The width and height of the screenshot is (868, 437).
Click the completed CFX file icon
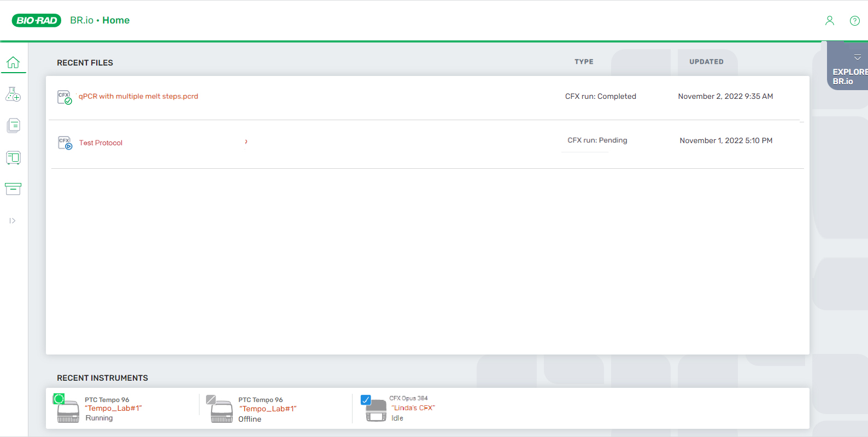(x=64, y=97)
